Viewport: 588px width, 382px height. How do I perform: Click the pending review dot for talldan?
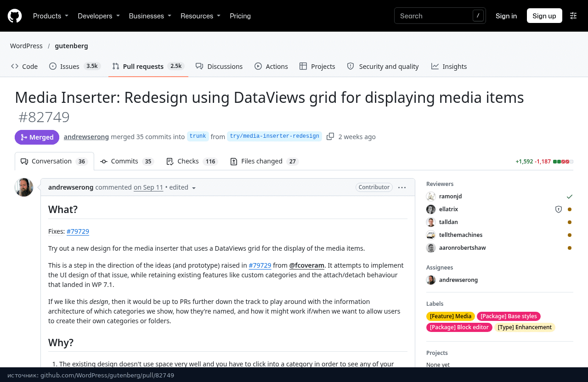click(x=570, y=222)
